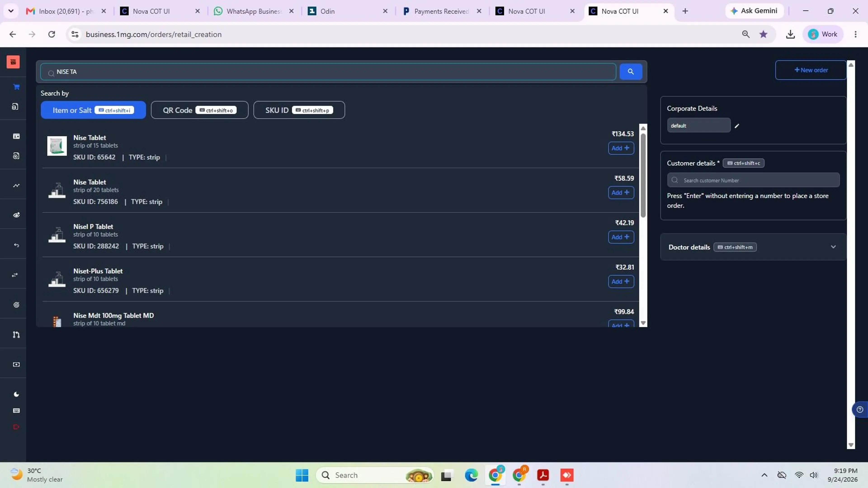
Task: Select Item or Salt search mode
Action: (93, 110)
